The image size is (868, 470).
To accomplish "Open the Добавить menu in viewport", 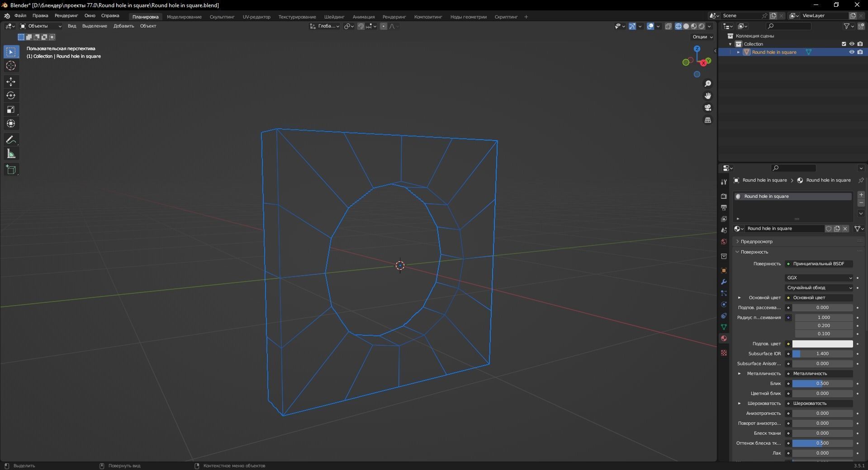I will pyautogui.click(x=123, y=26).
